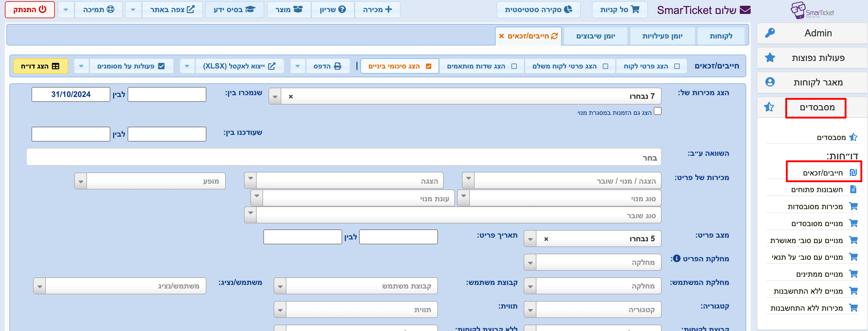
Task: Open the תווית dropdown
Action: tap(356, 309)
